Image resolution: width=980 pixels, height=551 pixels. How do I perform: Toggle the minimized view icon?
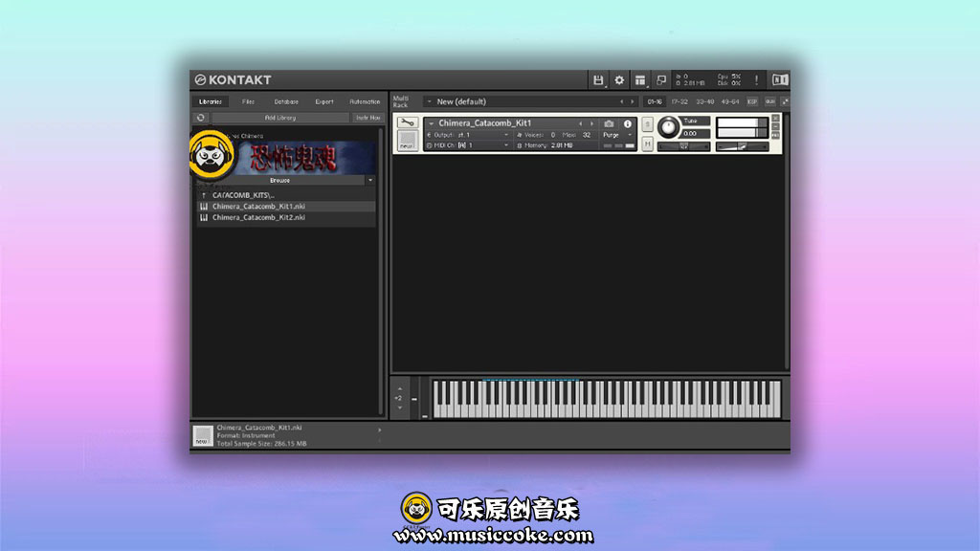point(660,80)
